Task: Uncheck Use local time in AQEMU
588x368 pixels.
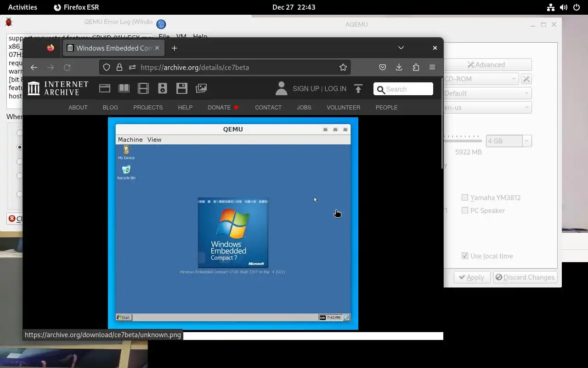Action: 465,256
